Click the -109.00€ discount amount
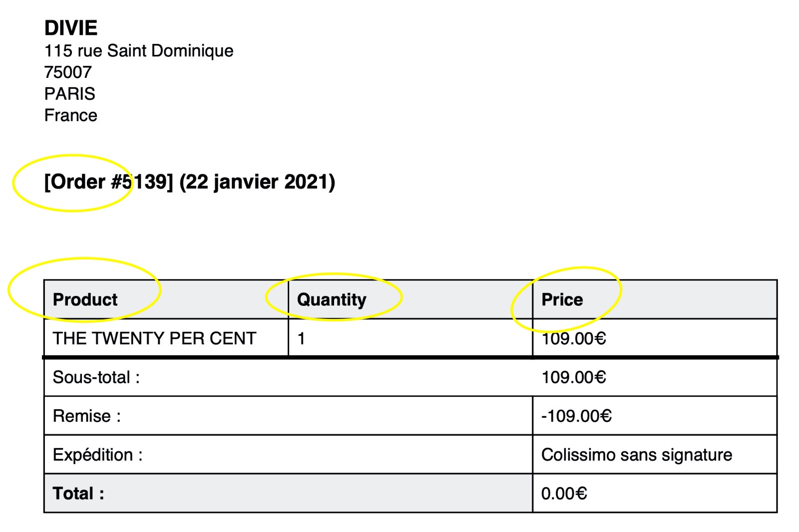799x532 pixels. pyautogui.click(x=576, y=416)
